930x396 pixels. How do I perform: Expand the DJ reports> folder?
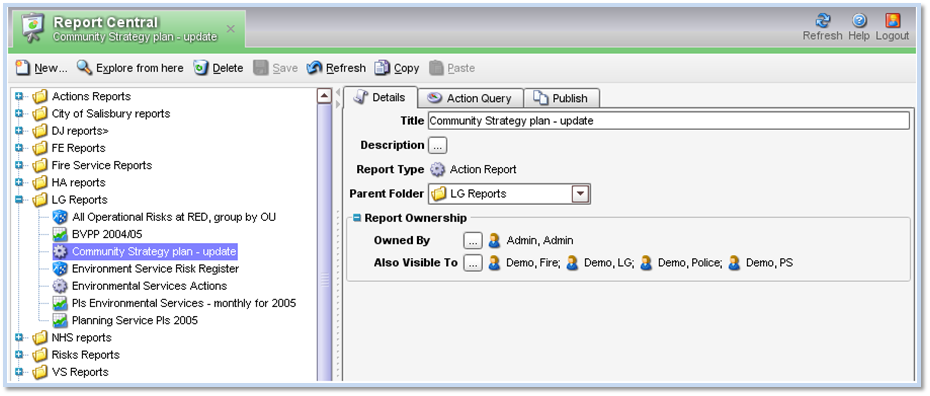click(x=19, y=130)
